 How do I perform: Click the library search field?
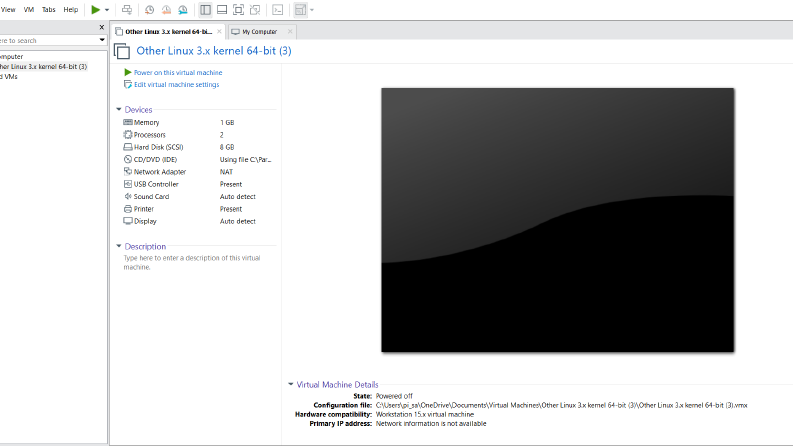tap(48, 40)
